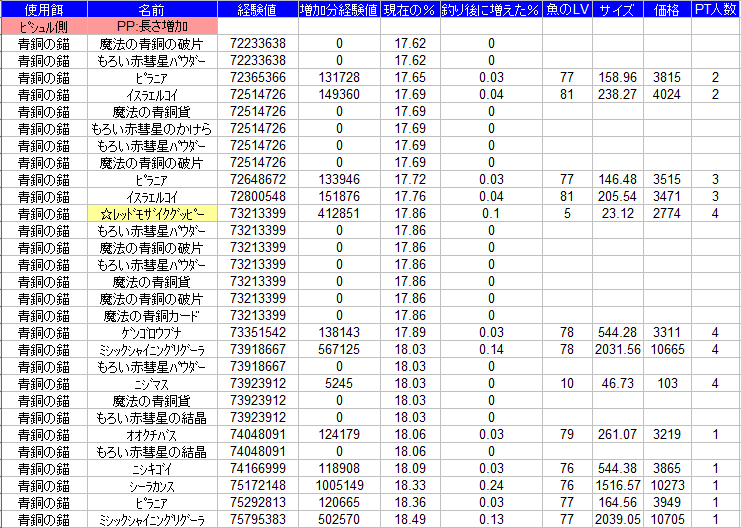Click the 現在の% column header
The height and width of the screenshot is (528, 741).
point(410,10)
